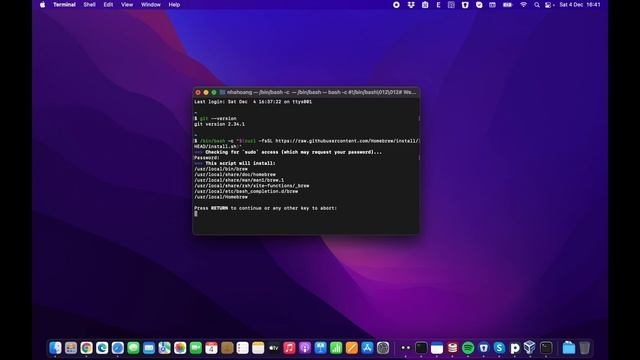Open Photos from the Dock
The width and height of the screenshot is (640, 360).
pyautogui.click(x=180, y=348)
